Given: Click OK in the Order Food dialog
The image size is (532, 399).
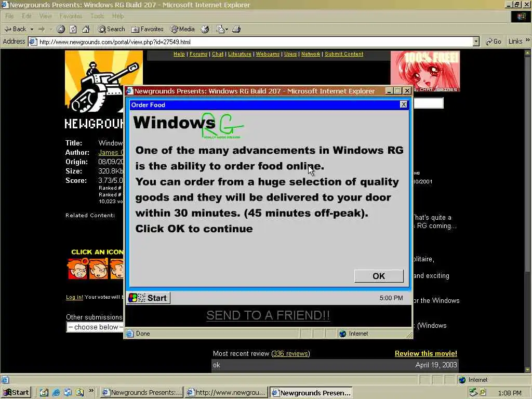Looking at the screenshot, I should pyautogui.click(x=379, y=276).
